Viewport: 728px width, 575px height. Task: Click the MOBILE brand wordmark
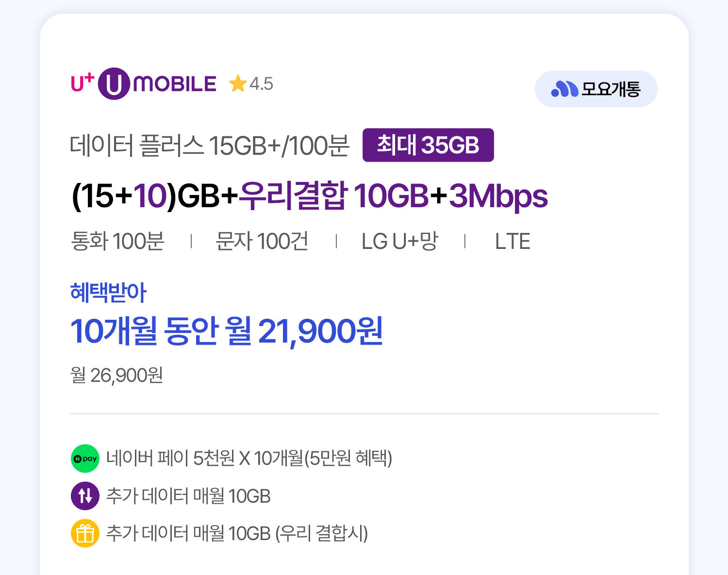[x=175, y=84]
